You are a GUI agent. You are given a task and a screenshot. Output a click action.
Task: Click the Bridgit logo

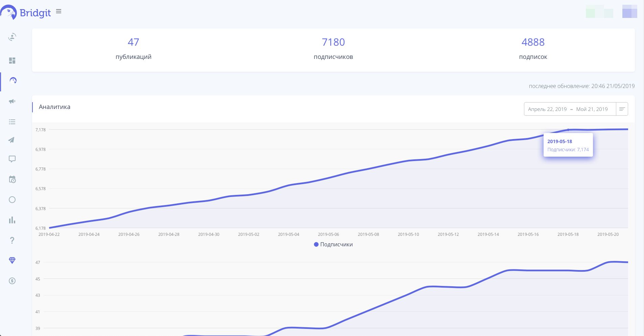pos(26,13)
